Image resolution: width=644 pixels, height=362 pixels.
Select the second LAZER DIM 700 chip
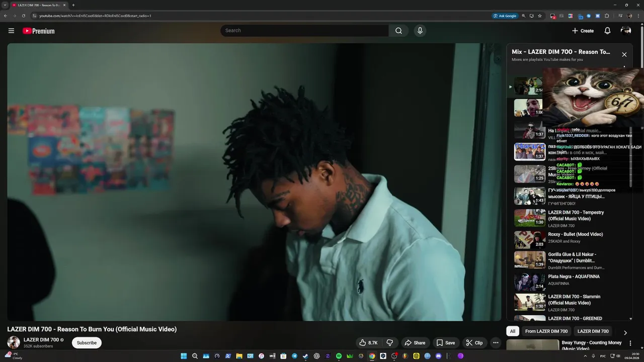point(593,331)
